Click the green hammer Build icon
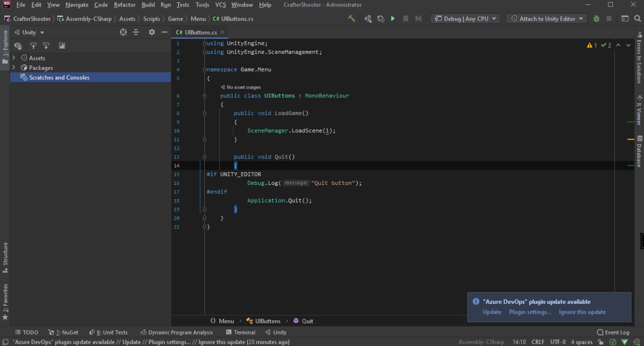 (352, 19)
